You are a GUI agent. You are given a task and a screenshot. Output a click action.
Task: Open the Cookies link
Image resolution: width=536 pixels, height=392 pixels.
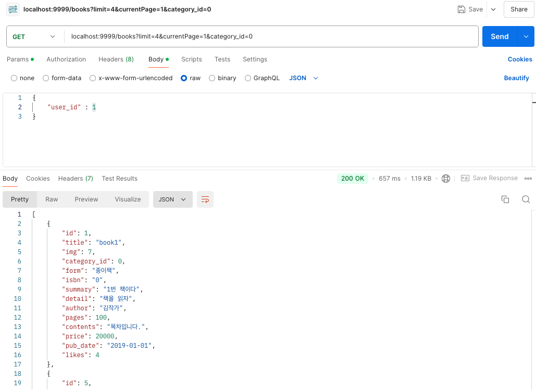[520, 59]
